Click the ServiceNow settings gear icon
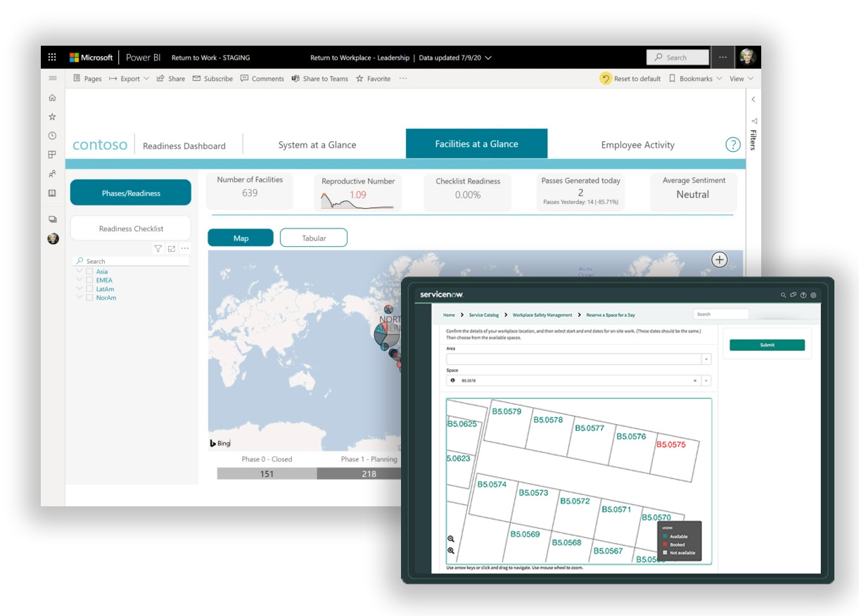The height and width of the screenshot is (616, 859). click(813, 295)
